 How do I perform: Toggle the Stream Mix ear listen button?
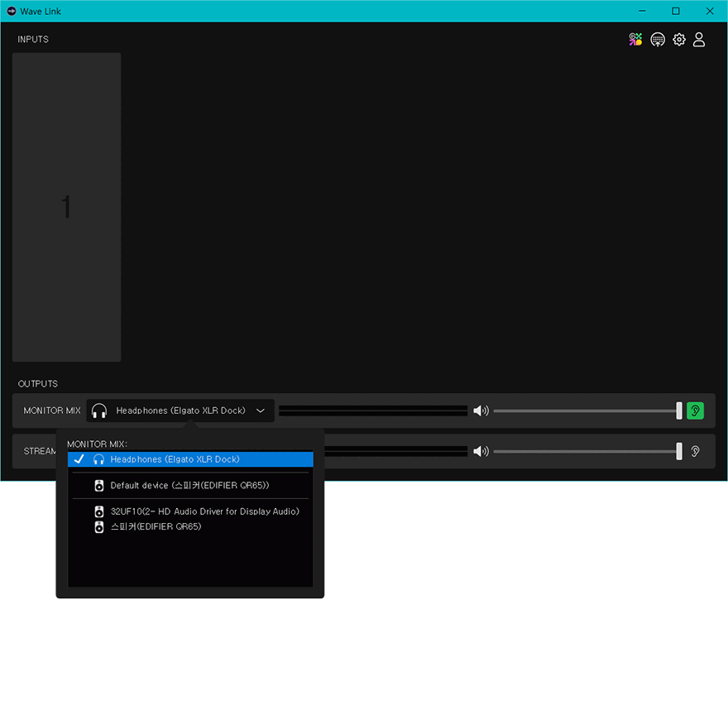(x=695, y=451)
